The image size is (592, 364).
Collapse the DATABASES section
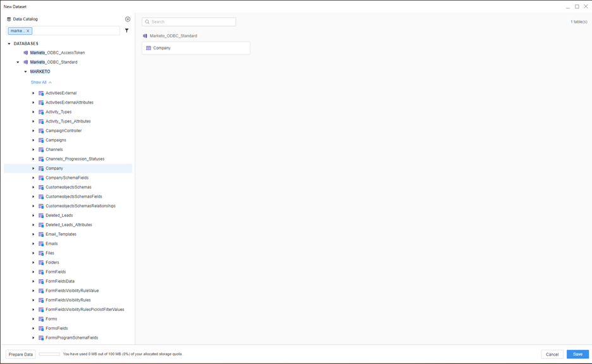tap(9, 44)
